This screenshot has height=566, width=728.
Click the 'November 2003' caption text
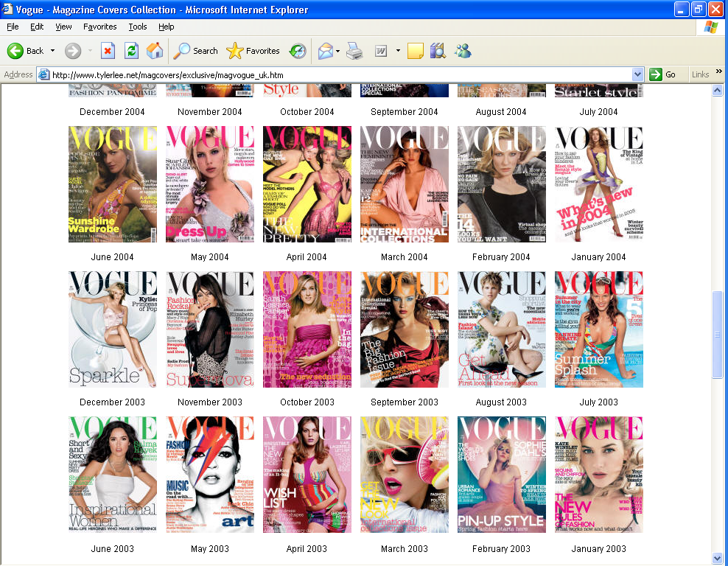[210, 402]
